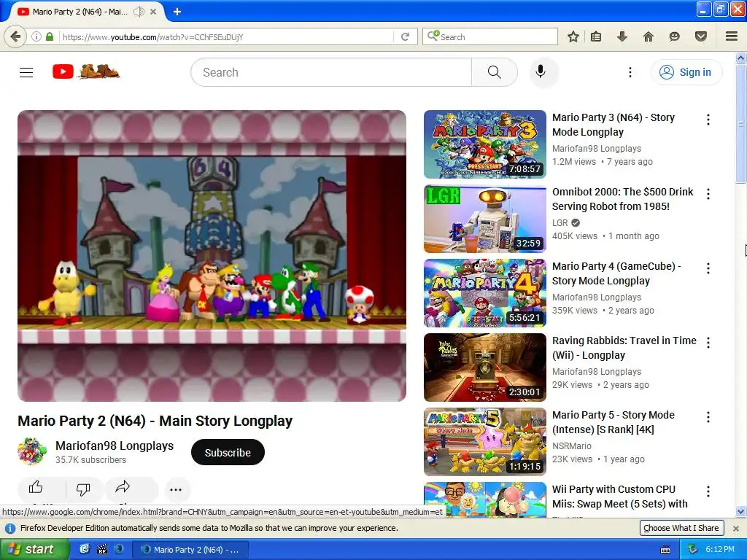The height and width of the screenshot is (560, 747).
Task: Go back using Firefox's back arrow
Action: (16, 36)
